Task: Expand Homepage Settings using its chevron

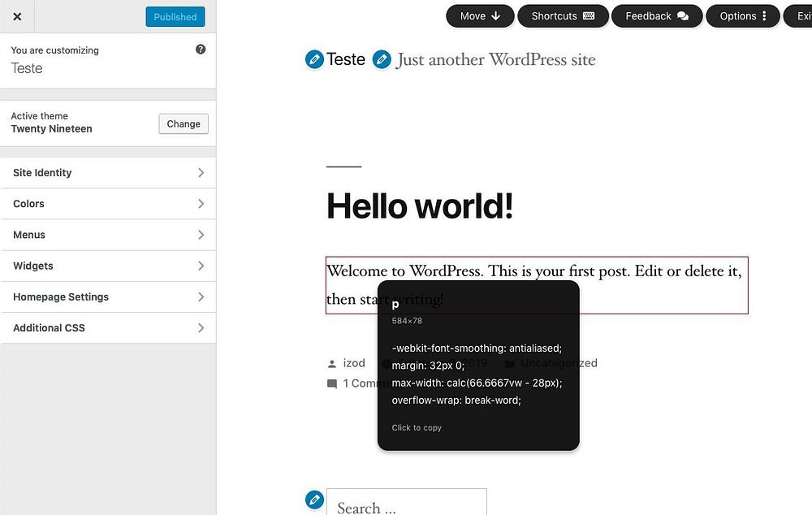Action: (201, 296)
